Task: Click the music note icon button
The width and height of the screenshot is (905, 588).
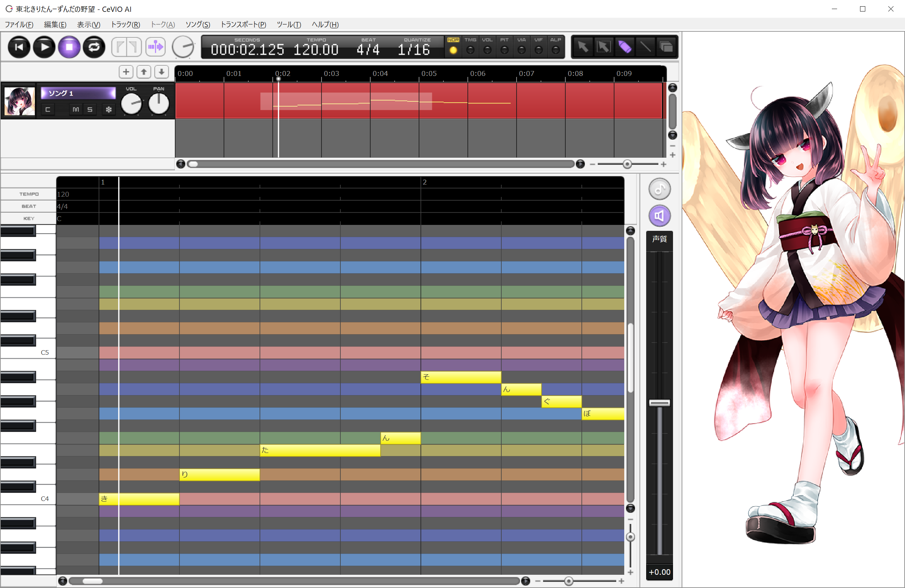Action: coord(660,189)
